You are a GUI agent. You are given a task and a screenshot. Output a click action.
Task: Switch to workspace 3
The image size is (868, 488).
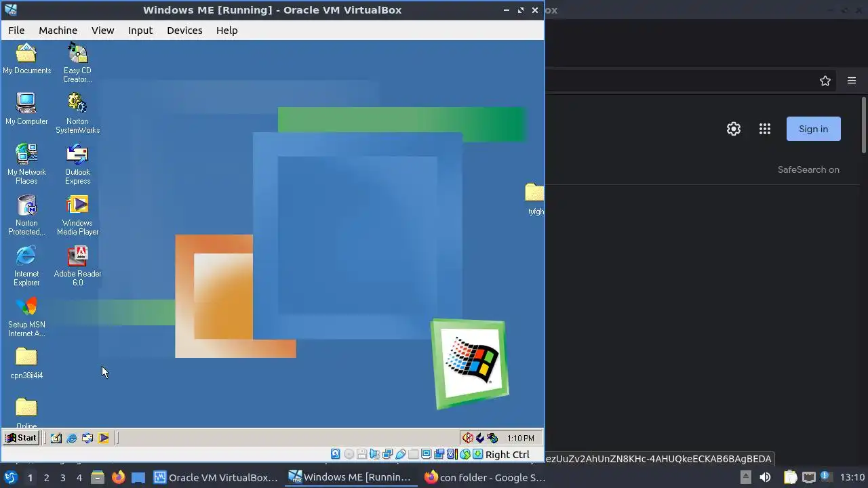click(62, 478)
